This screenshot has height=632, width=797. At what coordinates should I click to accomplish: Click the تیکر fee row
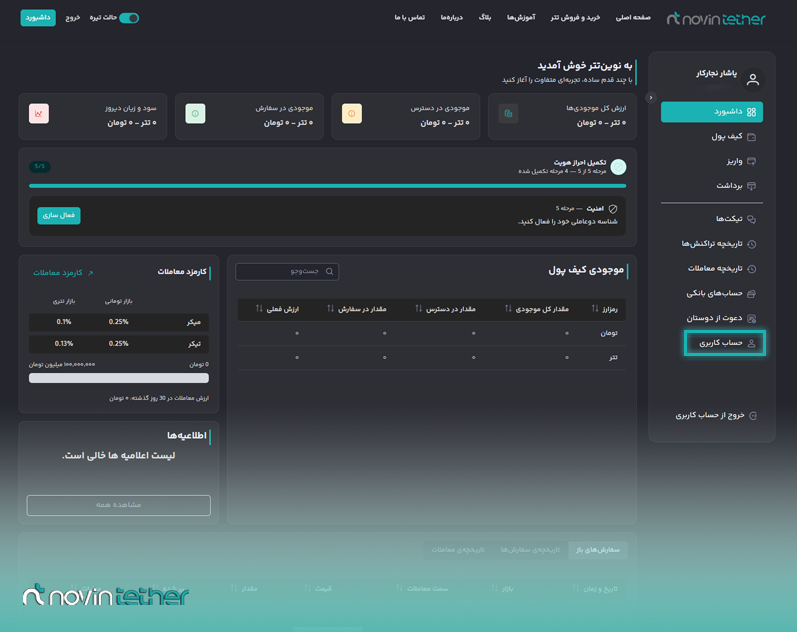coord(119,344)
